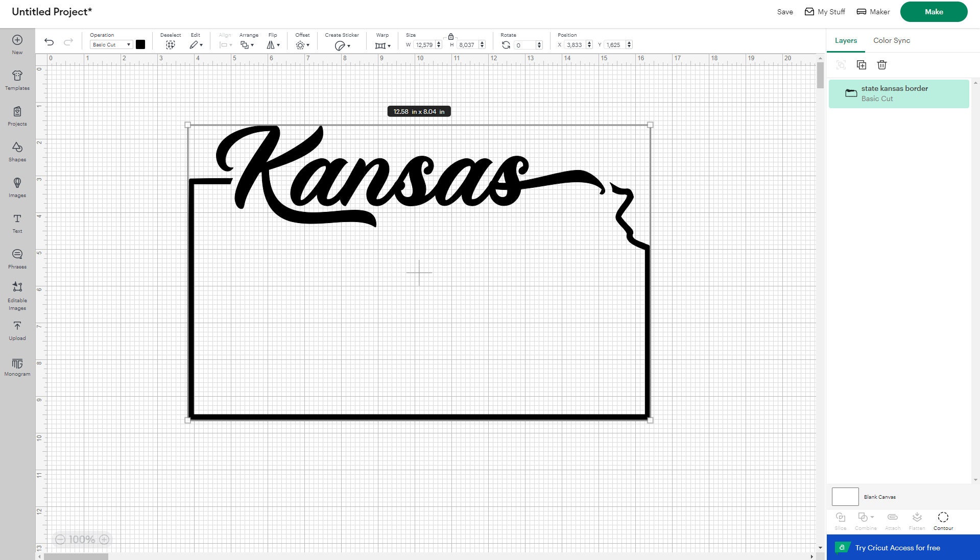Select the Shapes tool in the sidebar
The image size is (980, 560).
point(17,151)
